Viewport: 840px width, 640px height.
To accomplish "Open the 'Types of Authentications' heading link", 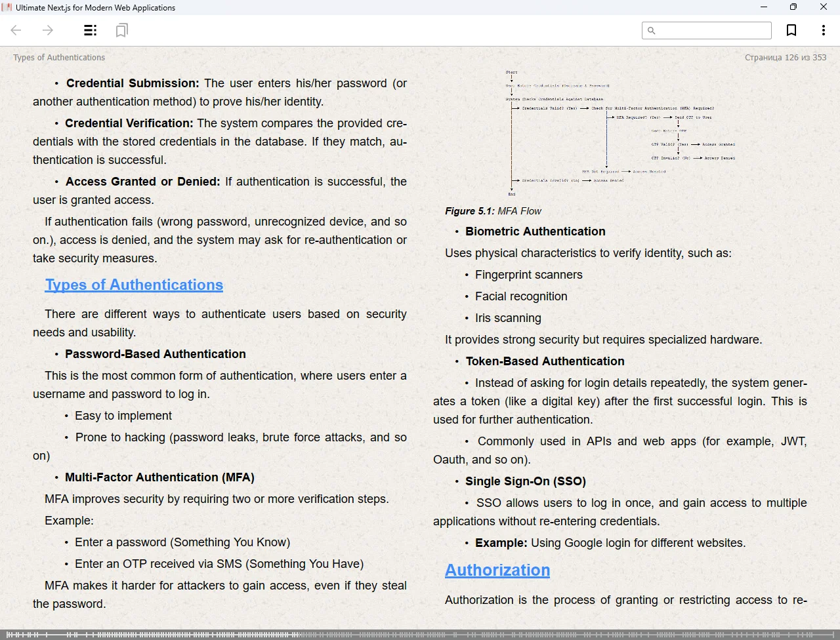I will point(134,285).
